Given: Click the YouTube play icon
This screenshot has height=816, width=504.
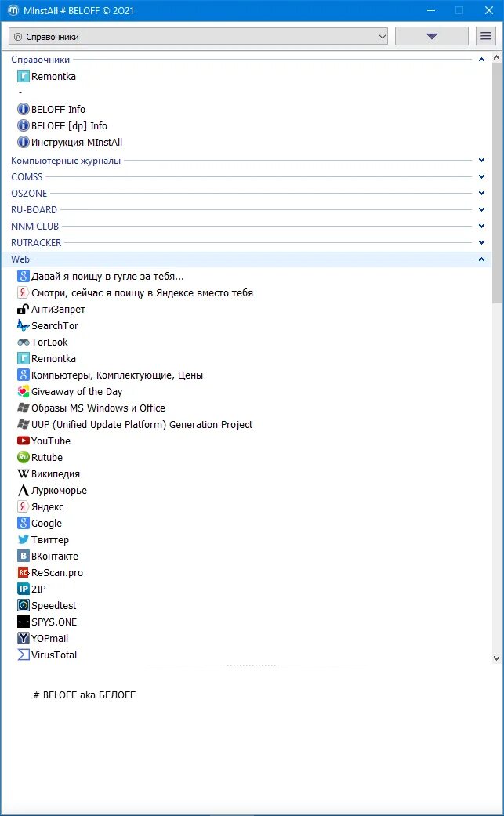Looking at the screenshot, I should pyautogui.click(x=24, y=441).
